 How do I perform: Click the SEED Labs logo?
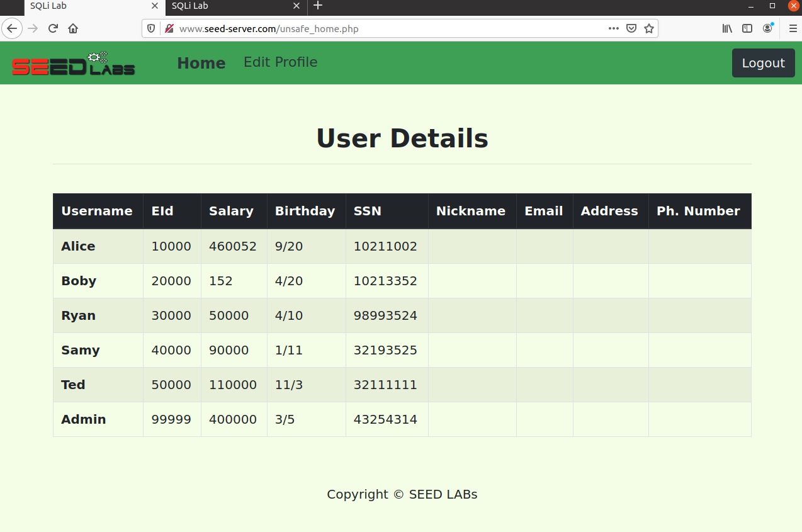[x=74, y=63]
